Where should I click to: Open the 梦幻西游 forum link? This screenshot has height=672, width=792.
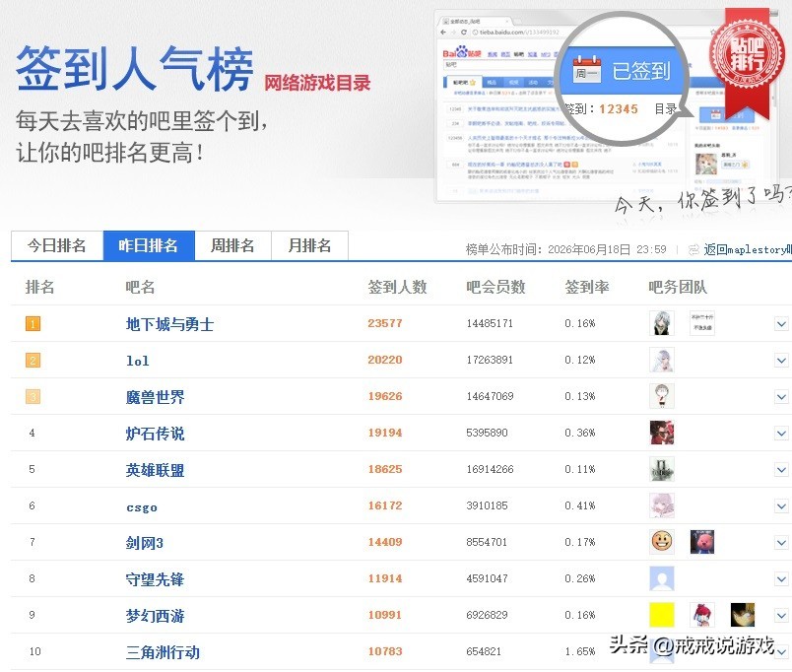pyautogui.click(x=155, y=616)
